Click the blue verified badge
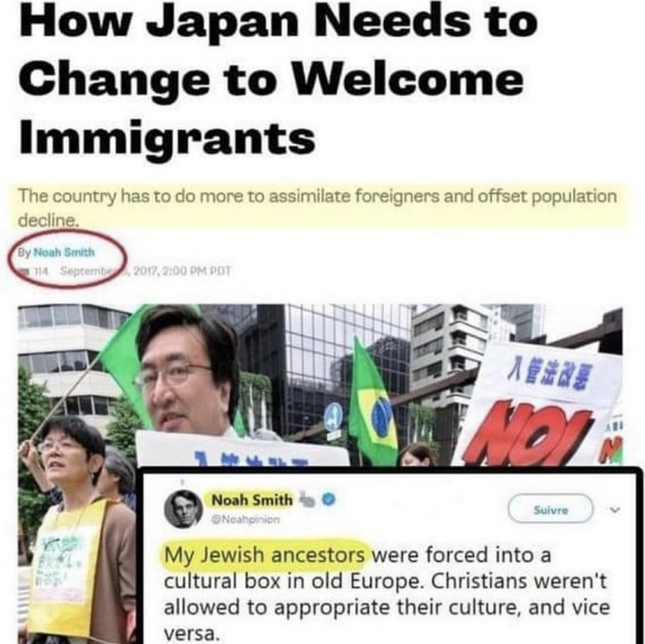 tap(328, 499)
